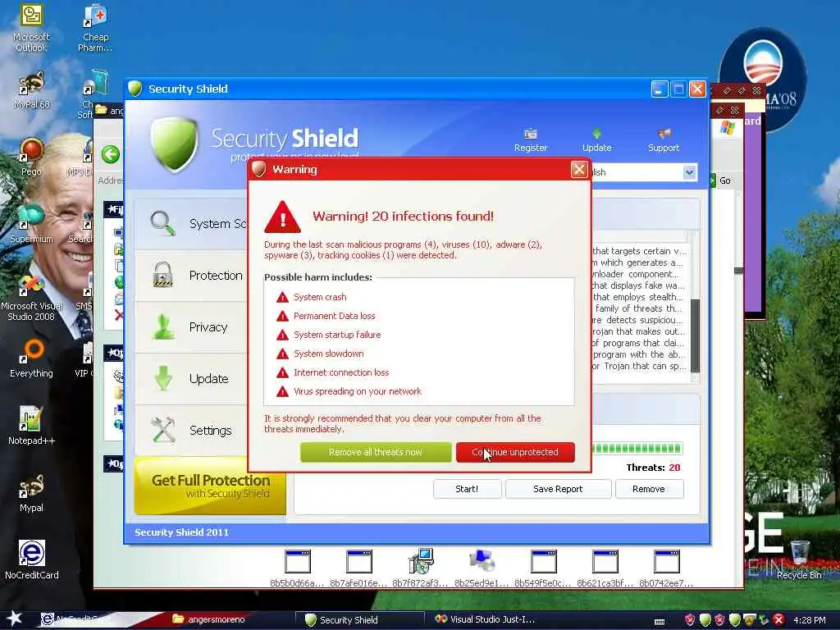The height and width of the screenshot is (630, 840).
Task: Click the Security Shield green shield logo
Action: [174, 144]
